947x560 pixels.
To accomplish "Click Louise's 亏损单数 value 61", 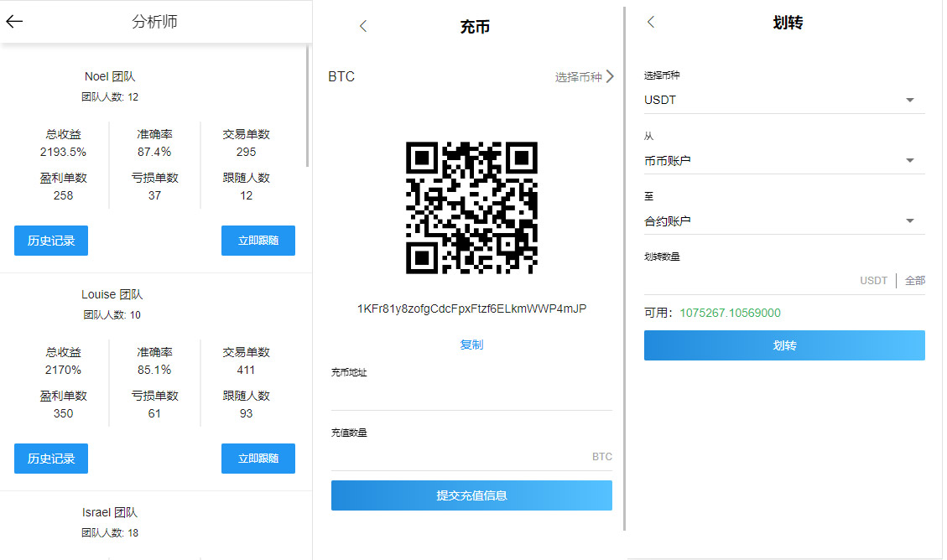I will coord(154,413).
